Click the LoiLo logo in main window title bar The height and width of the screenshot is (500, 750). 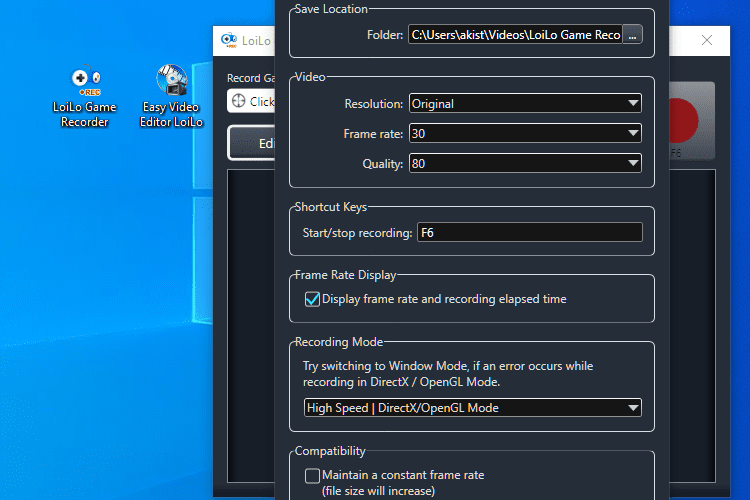(x=229, y=40)
